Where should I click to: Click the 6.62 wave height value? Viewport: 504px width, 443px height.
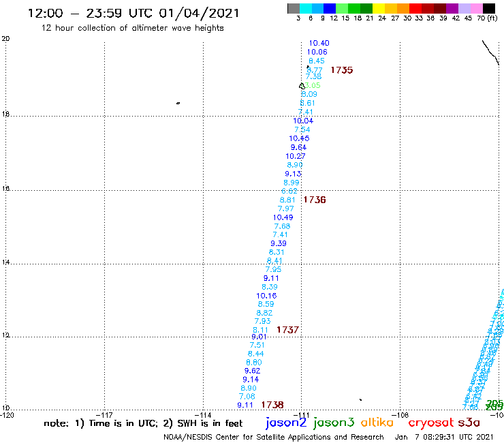point(289,191)
